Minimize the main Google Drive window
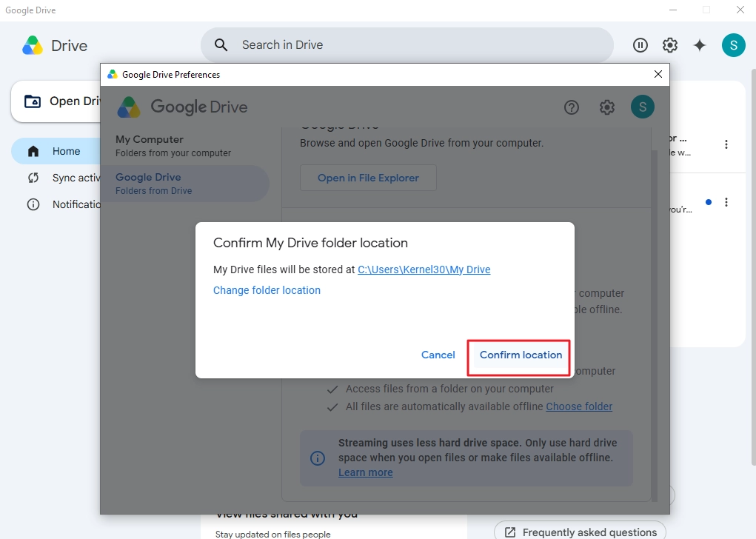 (673, 10)
